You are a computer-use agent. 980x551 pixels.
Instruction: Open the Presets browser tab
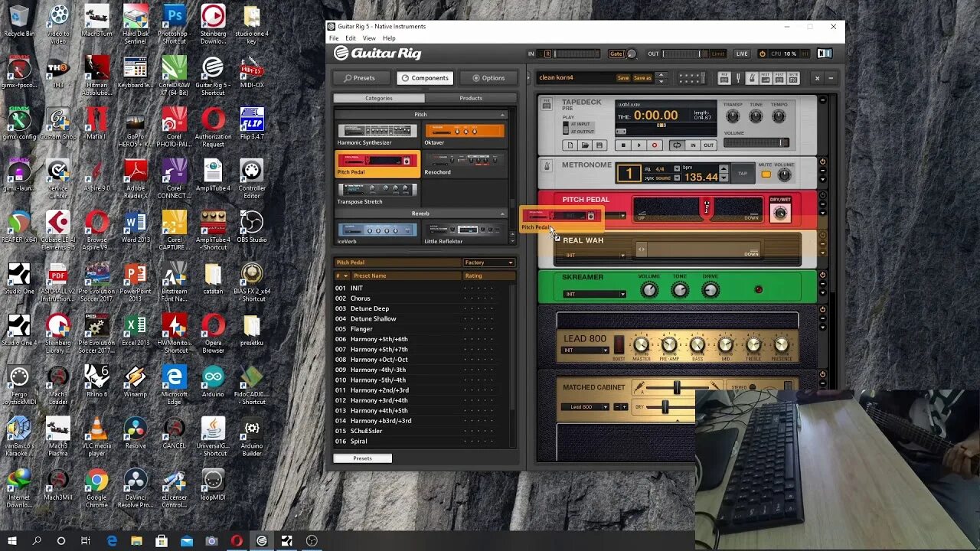(x=360, y=78)
